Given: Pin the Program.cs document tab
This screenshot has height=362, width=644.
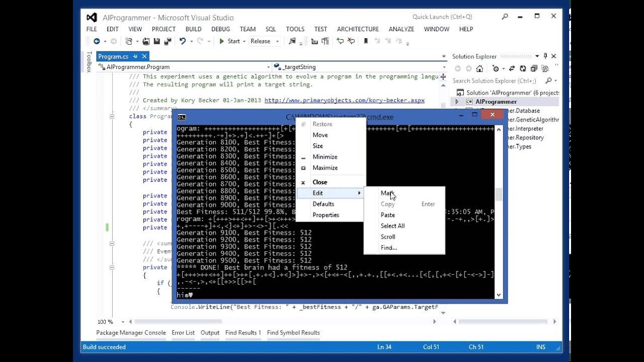Looking at the screenshot, I should [135, 56].
